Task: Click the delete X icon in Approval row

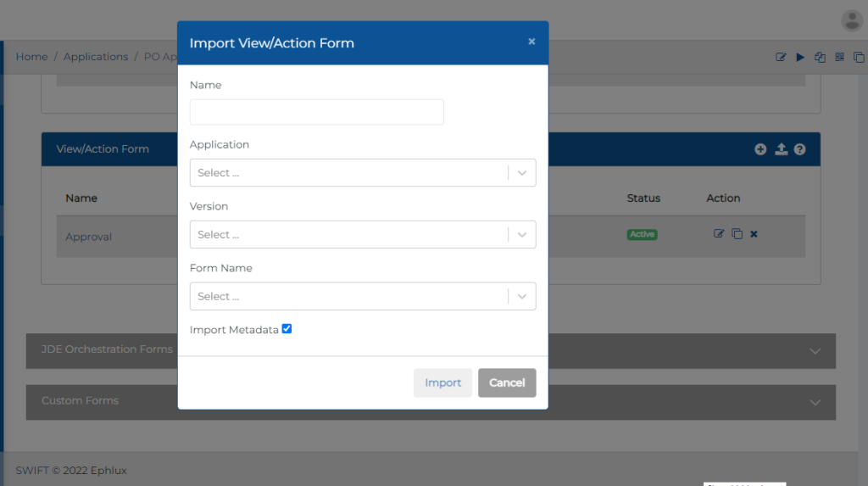Action: click(754, 234)
